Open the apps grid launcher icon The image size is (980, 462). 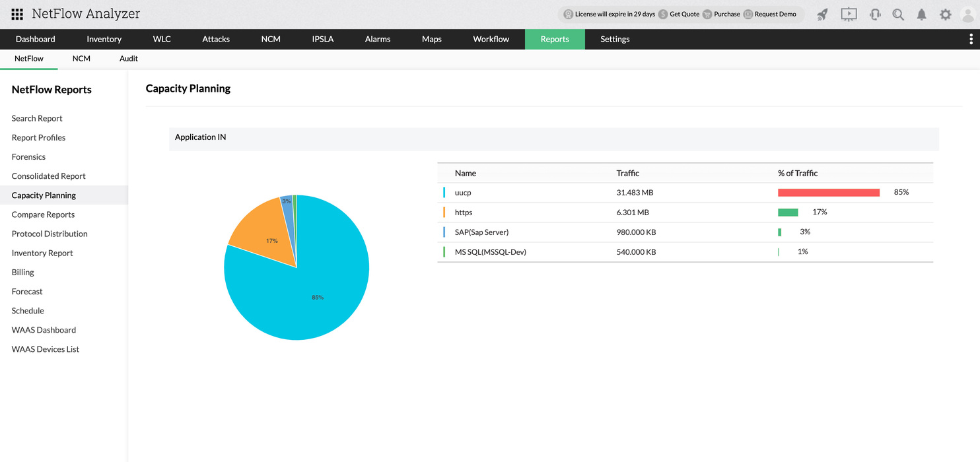tap(17, 14)
